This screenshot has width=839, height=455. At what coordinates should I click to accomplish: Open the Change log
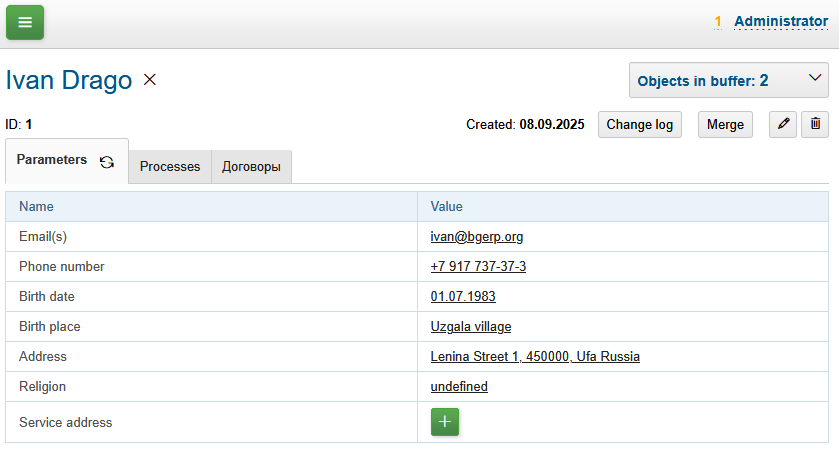[x=640, y=124]
